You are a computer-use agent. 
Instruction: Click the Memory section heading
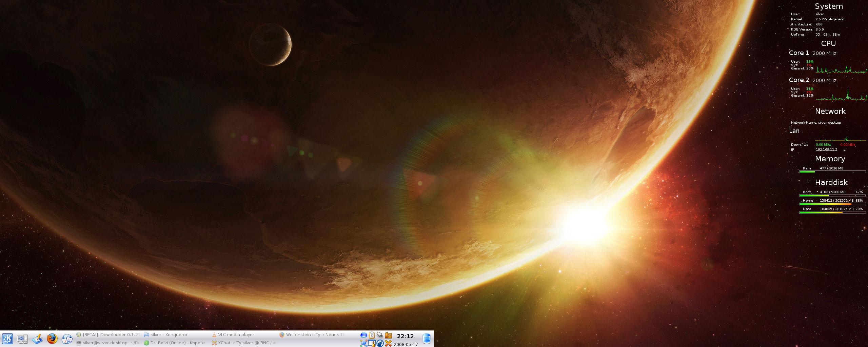click(x=830, y=159)
